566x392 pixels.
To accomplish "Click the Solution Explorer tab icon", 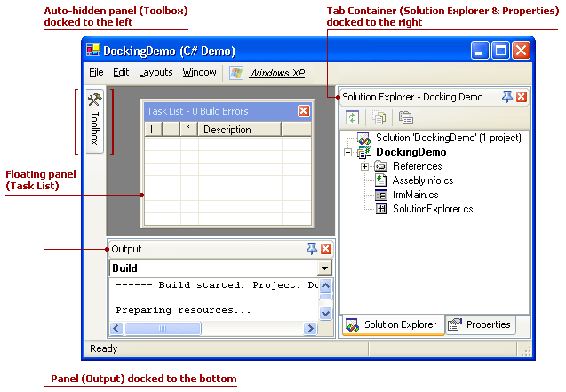I will point(352,324).
